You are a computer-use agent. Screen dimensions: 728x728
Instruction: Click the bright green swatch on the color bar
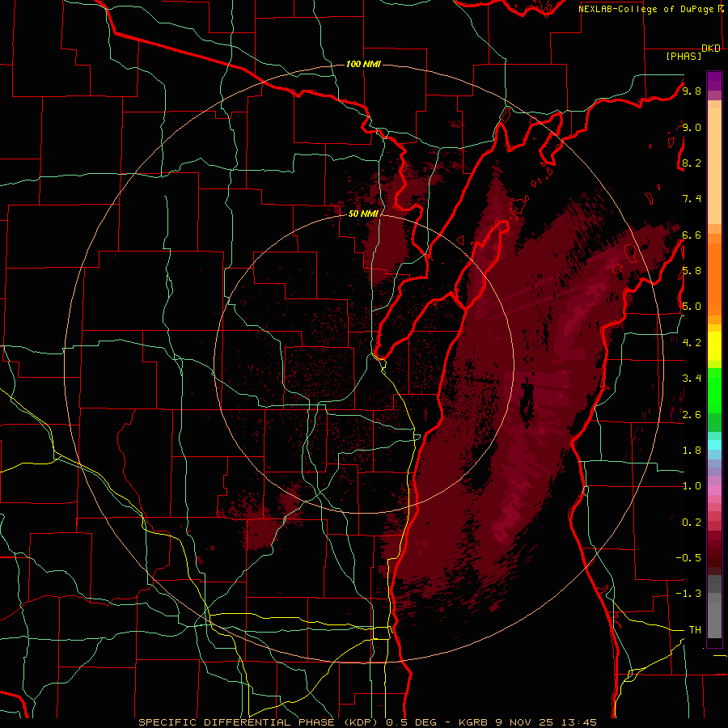coord(714,391)
